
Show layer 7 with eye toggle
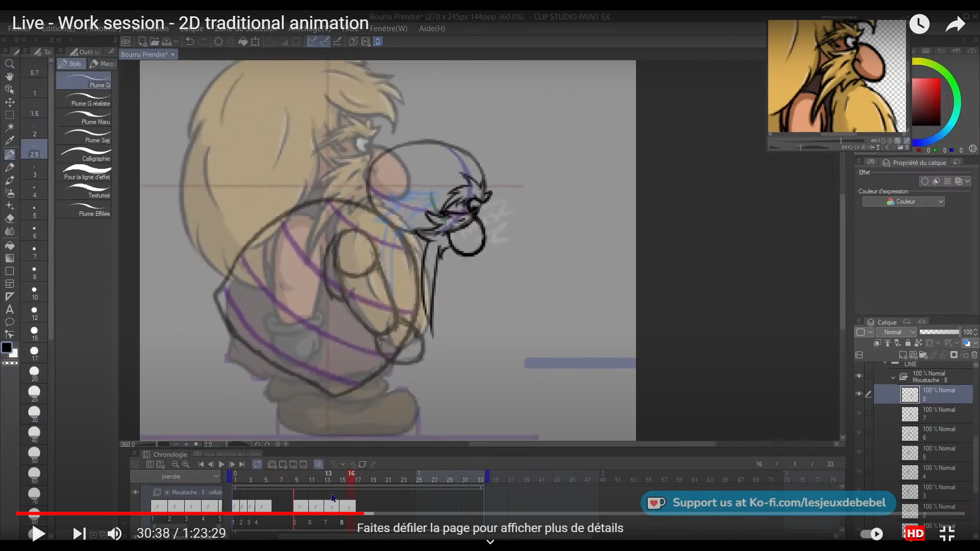coord(859,413)
